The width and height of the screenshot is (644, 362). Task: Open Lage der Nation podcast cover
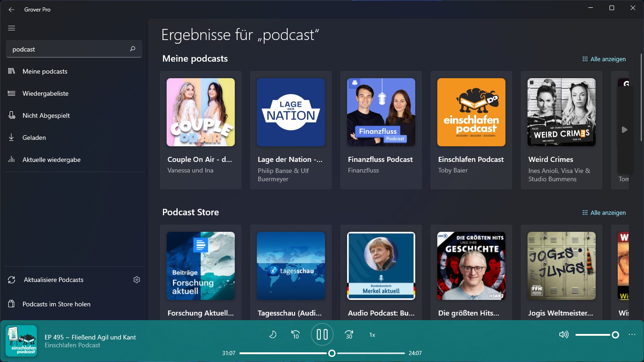291,112
